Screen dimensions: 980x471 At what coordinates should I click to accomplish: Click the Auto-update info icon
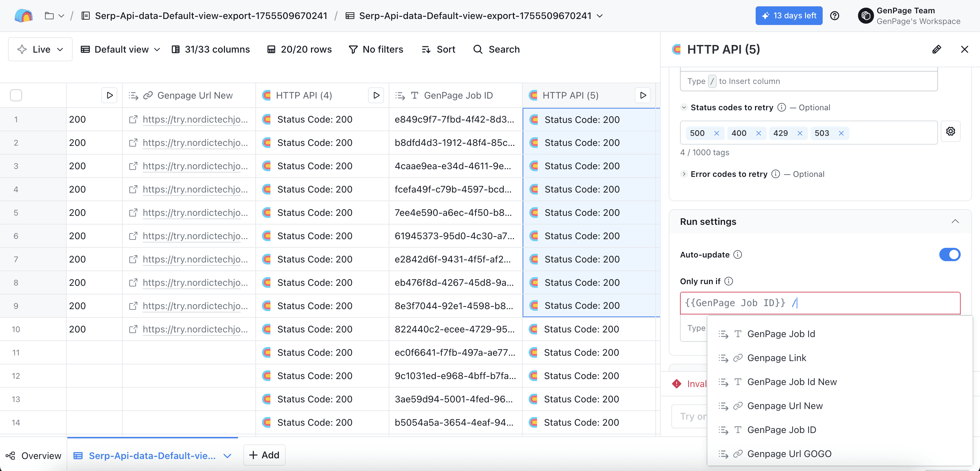(x=738, y=255)
